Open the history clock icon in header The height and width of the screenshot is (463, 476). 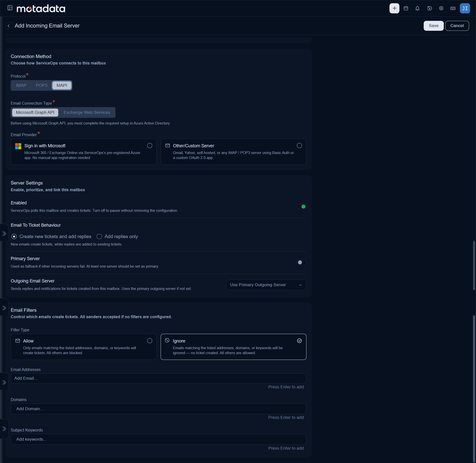[x=429, y=8]
